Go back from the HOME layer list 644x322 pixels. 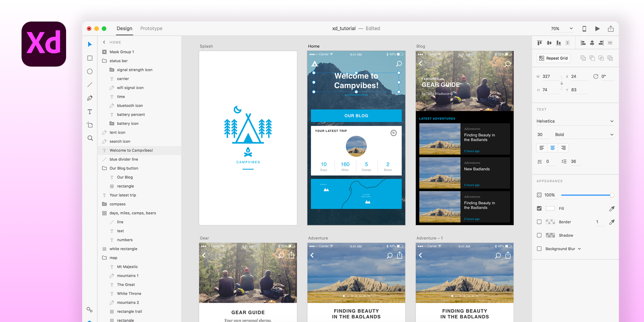pos(104,42)
